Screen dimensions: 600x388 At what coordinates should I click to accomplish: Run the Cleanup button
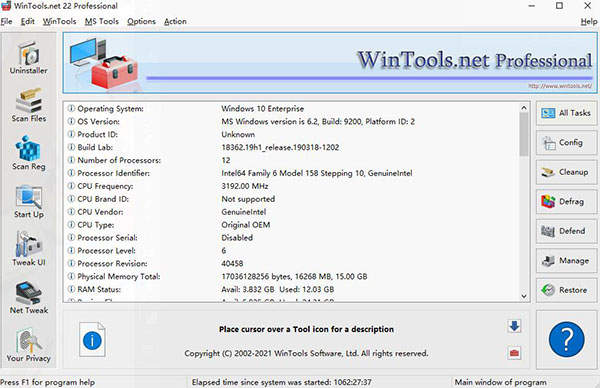(x=566, y=172)
